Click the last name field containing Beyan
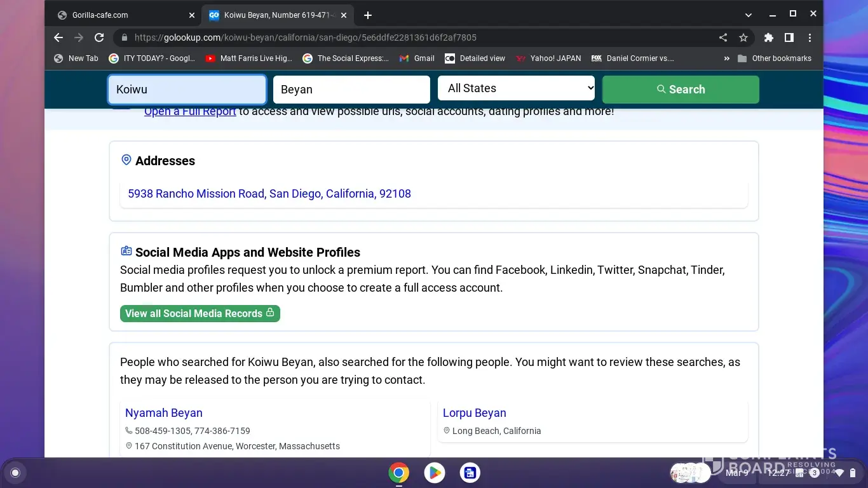The image size is (868, 488). [351, 90]
